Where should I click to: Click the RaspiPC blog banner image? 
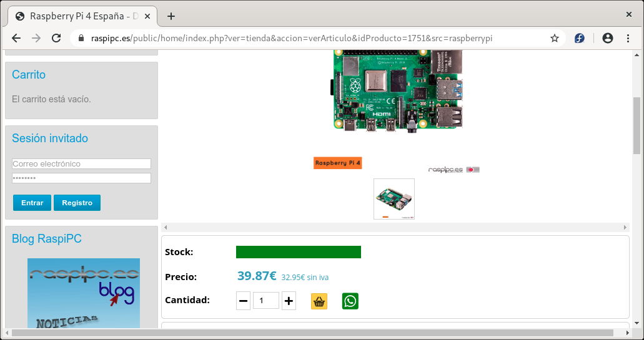(83, 293)
